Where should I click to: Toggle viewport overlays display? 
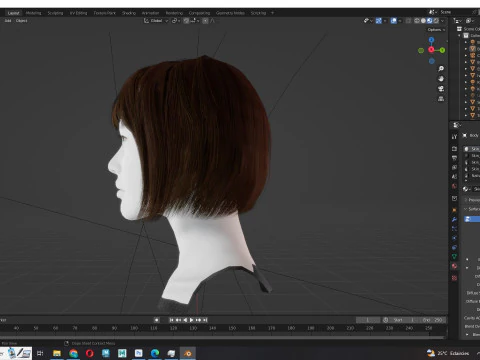(x=394, y=21)
